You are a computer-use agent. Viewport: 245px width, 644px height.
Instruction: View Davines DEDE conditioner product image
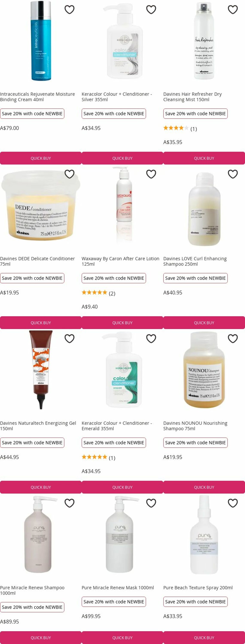[x=41, y=206]
